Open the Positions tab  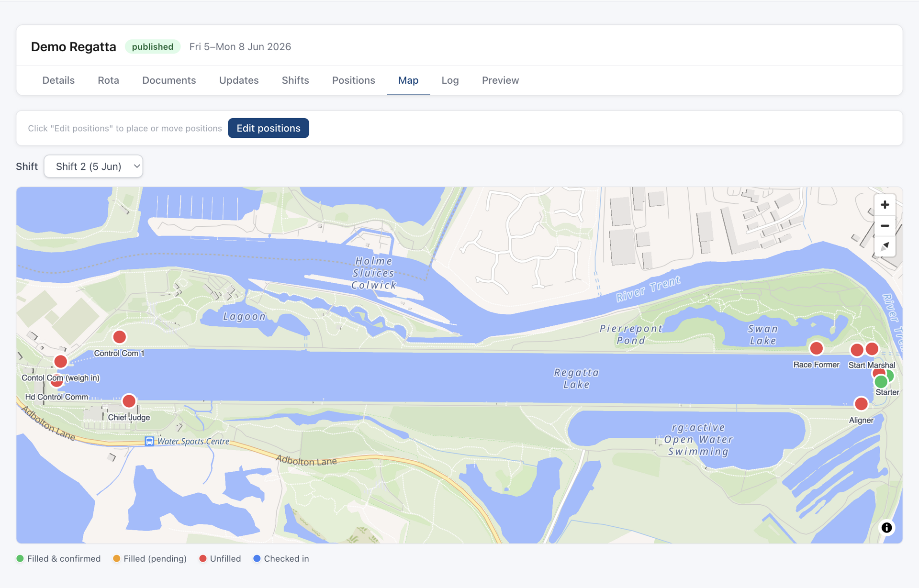coord(354,80)
